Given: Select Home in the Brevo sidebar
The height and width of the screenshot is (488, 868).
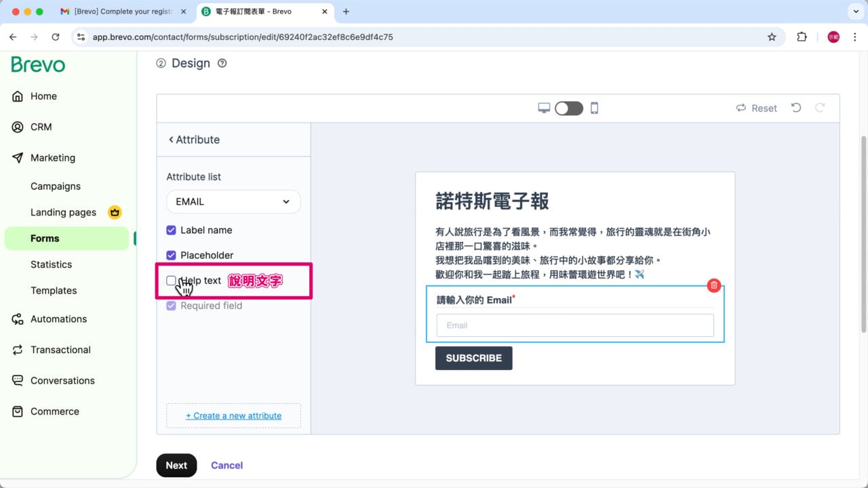Looking at the screenshot, I should pyautogui.click(x=43, y=96).
